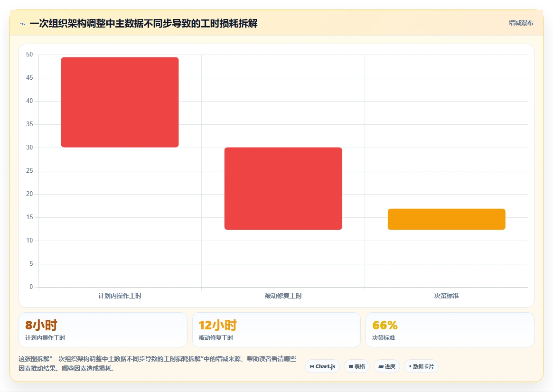Viewport: 553px width, 392px height.
Task: Click the 12小时 value card
Action: pos(276,330)
